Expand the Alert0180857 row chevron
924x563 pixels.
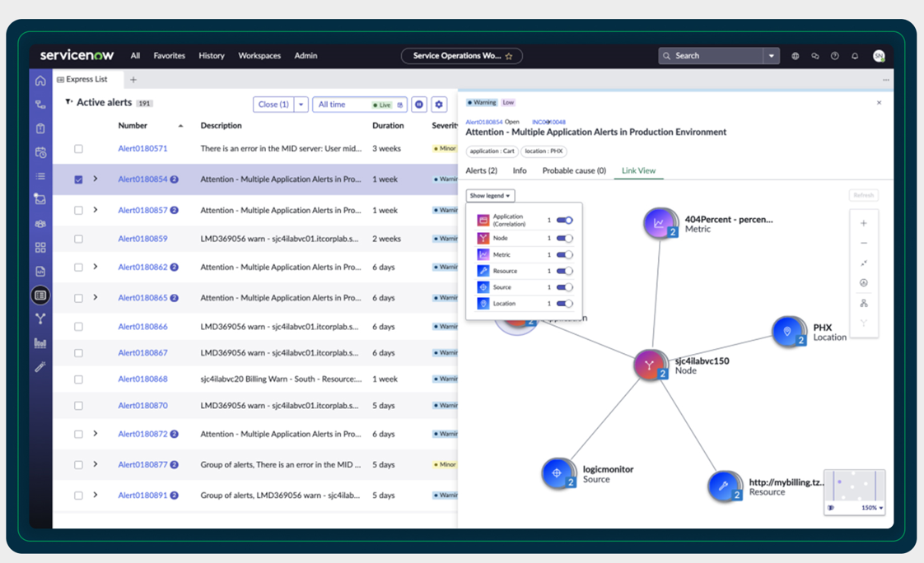coord(96,210)
